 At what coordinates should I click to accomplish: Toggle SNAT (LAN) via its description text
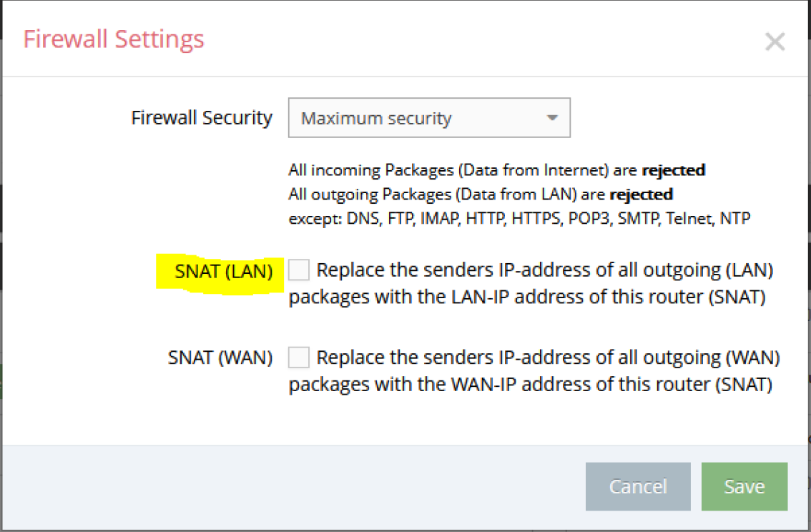click(x=531, y=283)
